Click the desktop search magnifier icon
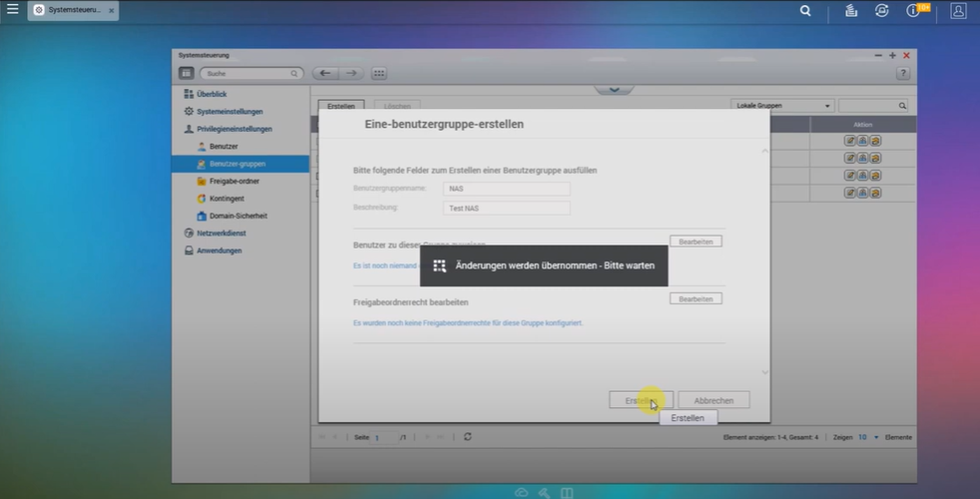Screen dimensions: 980x499 (x=805, y=11)
